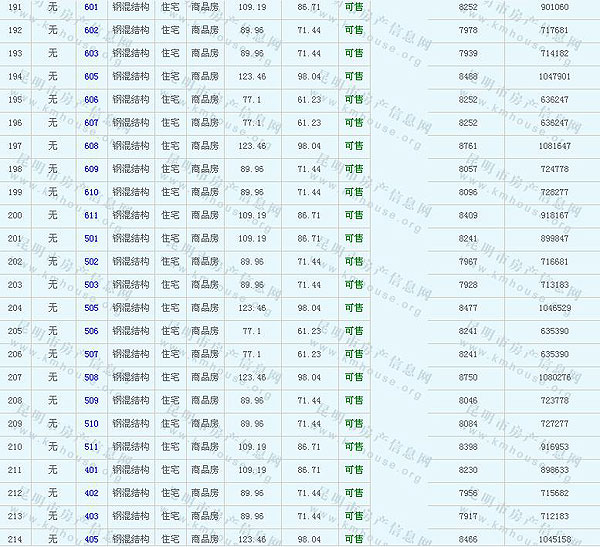
Task: Select room number 609
Action: click(91, 169)
